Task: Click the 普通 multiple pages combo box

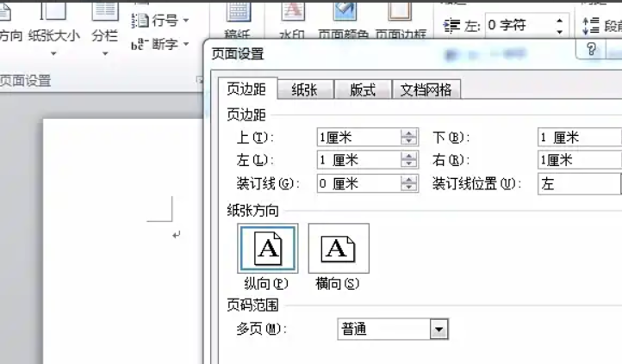Action: pyautogui.click(x=393, y=329)
